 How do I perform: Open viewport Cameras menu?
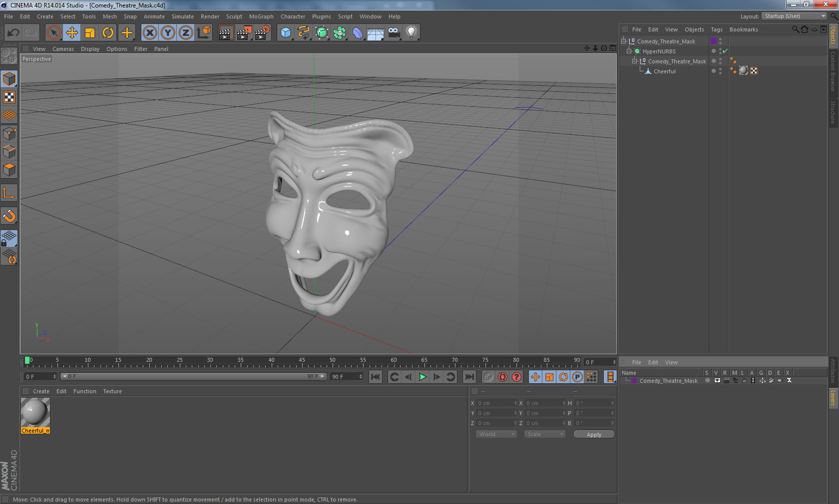(x=63, y=49)
